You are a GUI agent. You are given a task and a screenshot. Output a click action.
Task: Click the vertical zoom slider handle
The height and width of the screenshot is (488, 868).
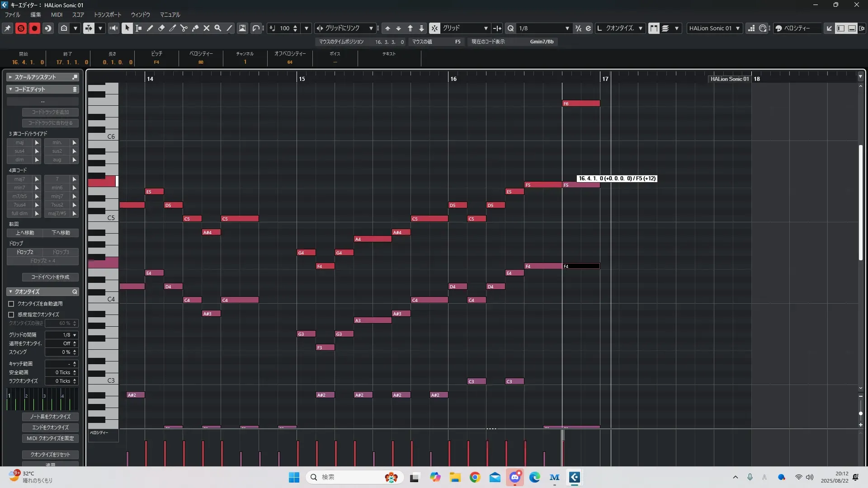(x=860, y=413)
